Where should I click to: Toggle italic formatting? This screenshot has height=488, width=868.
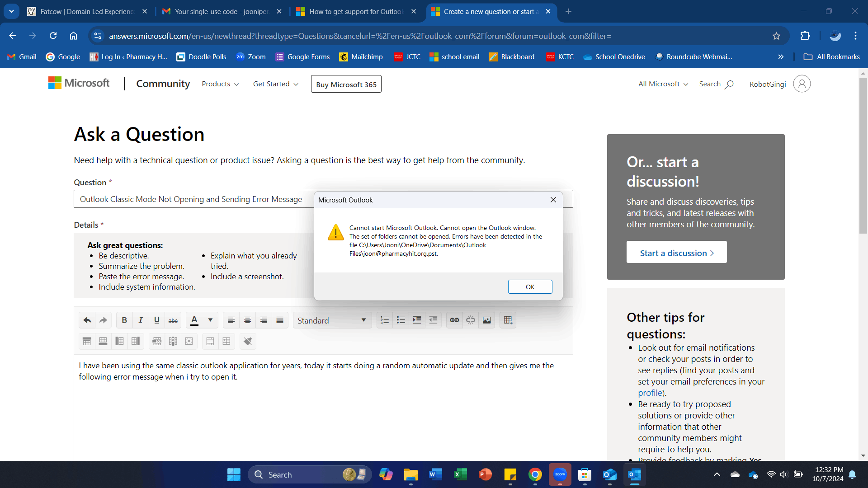pos(141,320)
